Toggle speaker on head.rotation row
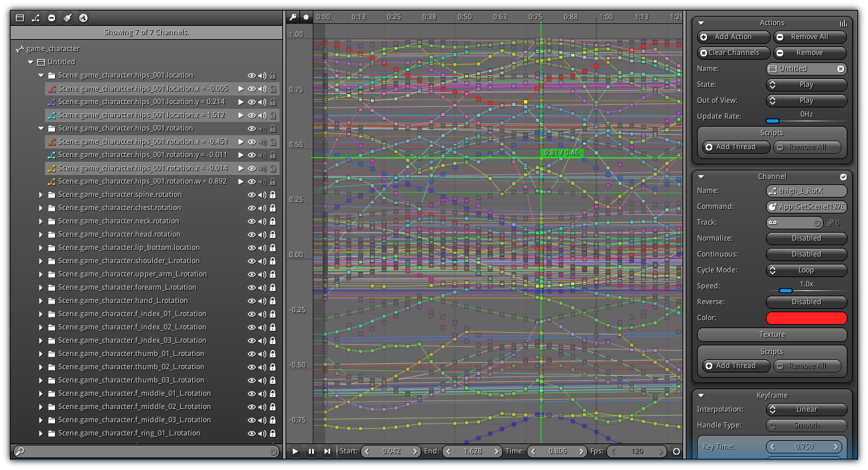Image resolution: width=868 pixels, height=470 pixels. (262, 235)
